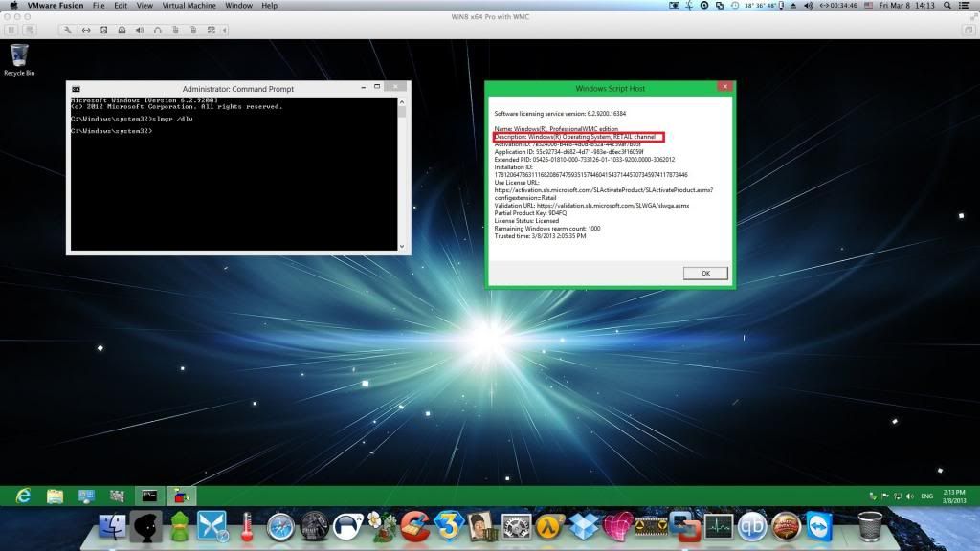Open TeamViewer from the Dock
Image resolution: width=980 pixels, height=551 pixels.
coord(820,526)
